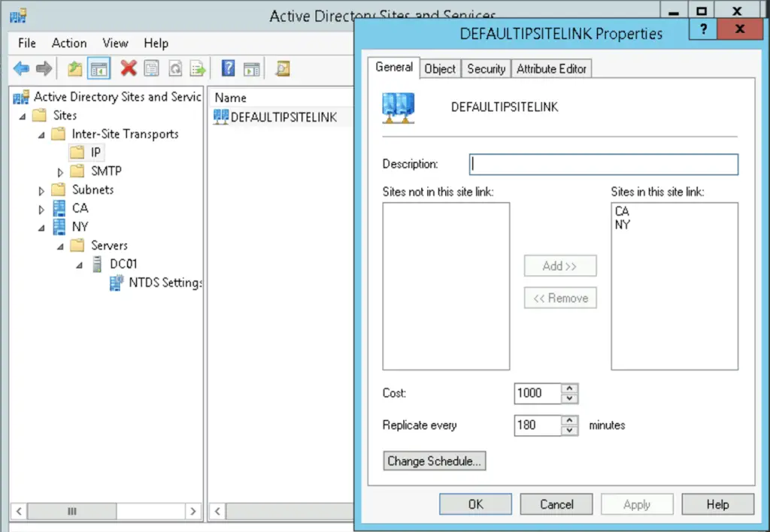Collapse the Sites tree node

pyautogui.click(x=23, y=116)
